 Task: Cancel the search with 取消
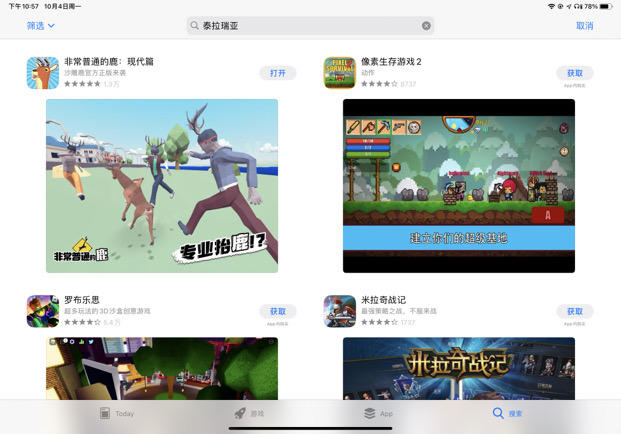[585, 26]
